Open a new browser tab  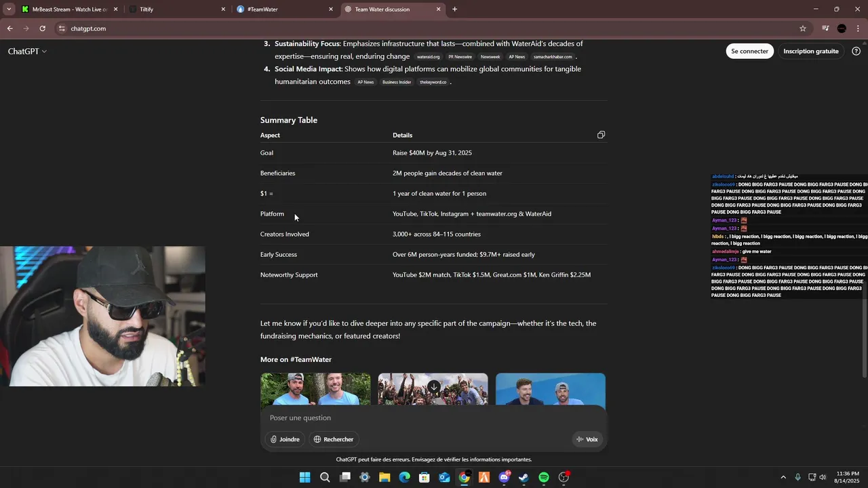(454, 9)
